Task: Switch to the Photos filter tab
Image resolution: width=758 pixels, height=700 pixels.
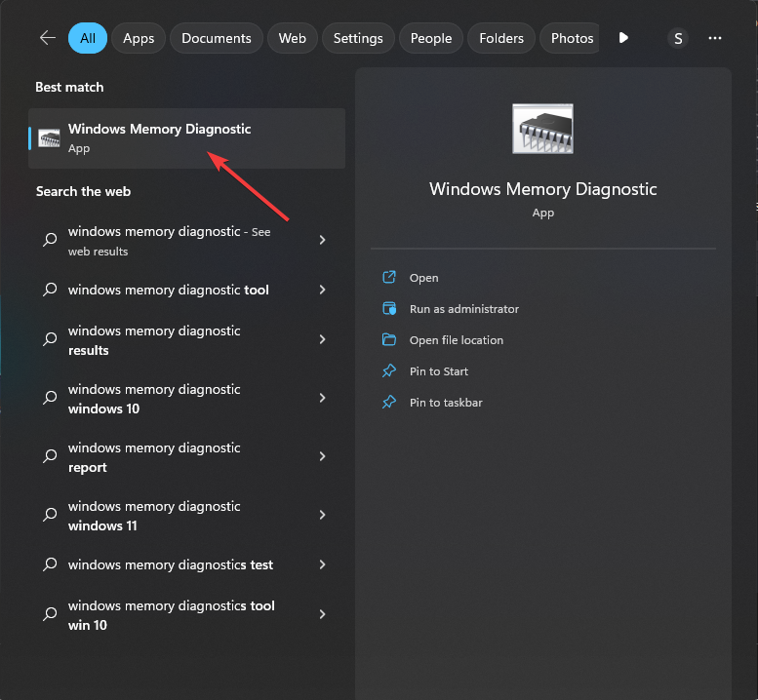Action: (x=572, y=38)
